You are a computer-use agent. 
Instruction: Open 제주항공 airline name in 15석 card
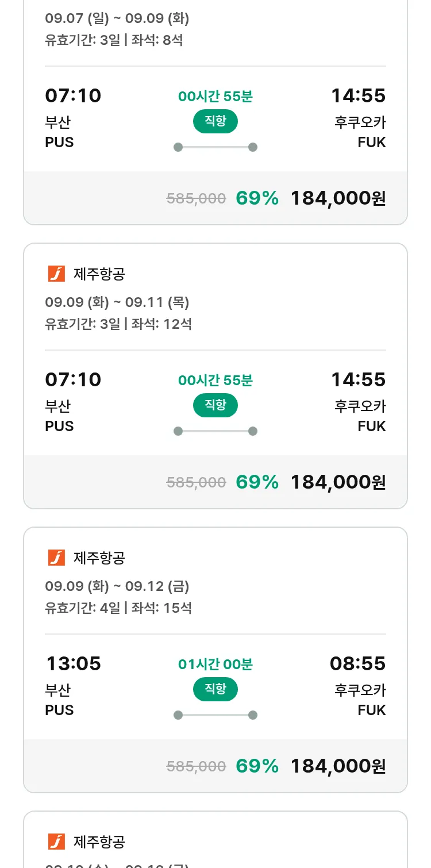(x=99, y=558)
